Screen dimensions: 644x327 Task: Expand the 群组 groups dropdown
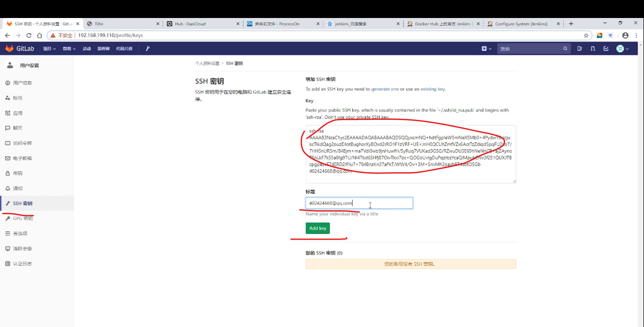coord(69,49)
